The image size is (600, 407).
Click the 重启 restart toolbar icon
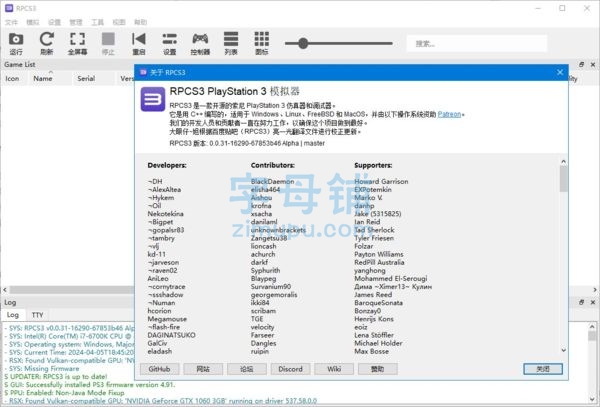tap(139, 43)
